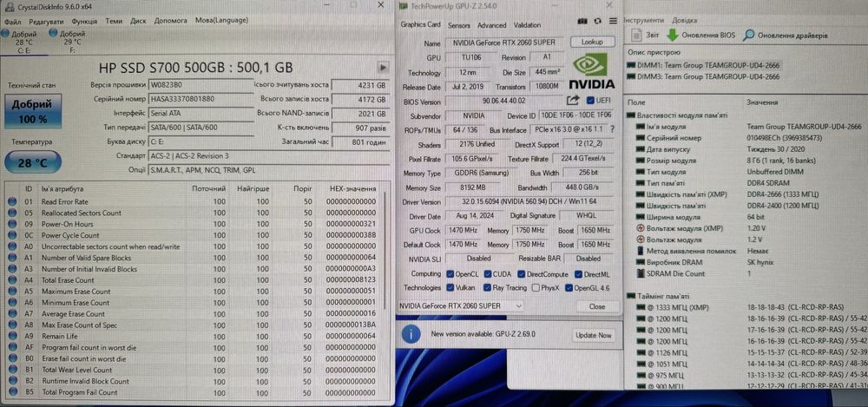The width and height of the screenshot is (868, 407).
Task: Click the next-disk arrow in CrystalDiskInfo
Action: pyautogui.click(x=383, y=67)
